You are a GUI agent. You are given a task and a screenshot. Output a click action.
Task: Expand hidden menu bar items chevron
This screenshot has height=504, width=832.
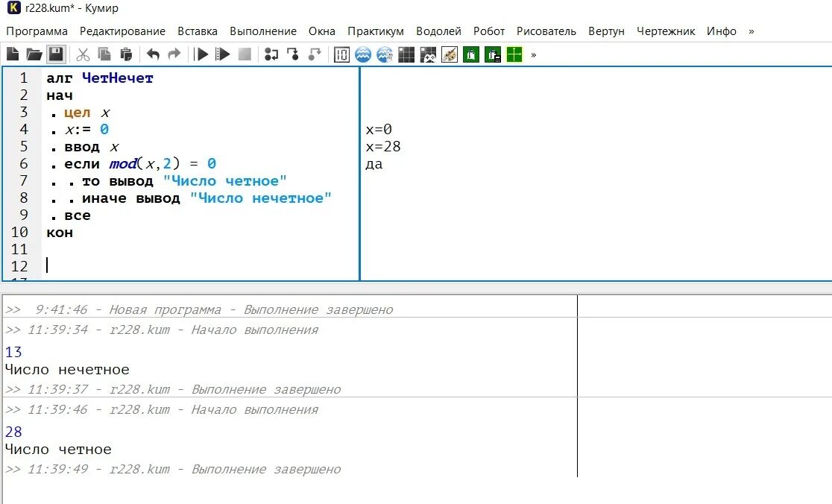pos(751,31)
